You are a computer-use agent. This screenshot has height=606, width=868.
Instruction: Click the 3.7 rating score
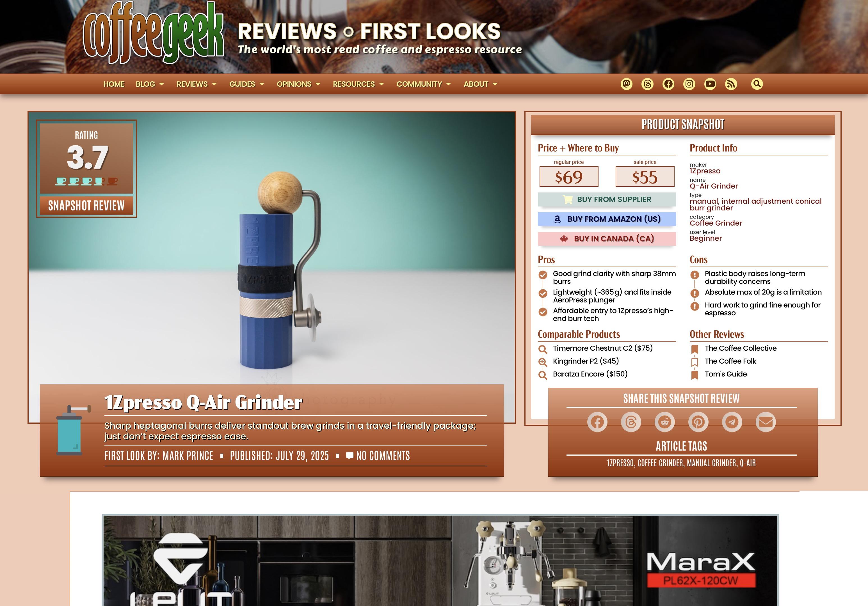(88, 157)
